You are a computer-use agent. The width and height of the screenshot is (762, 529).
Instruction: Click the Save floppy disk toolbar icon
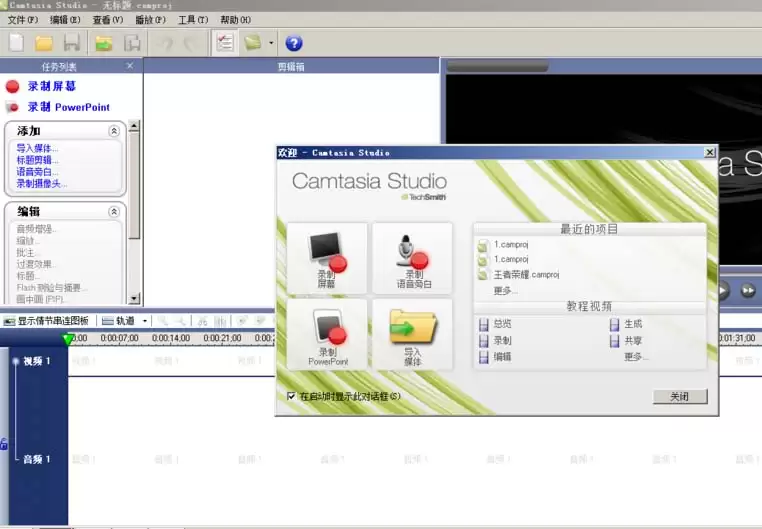72,43
